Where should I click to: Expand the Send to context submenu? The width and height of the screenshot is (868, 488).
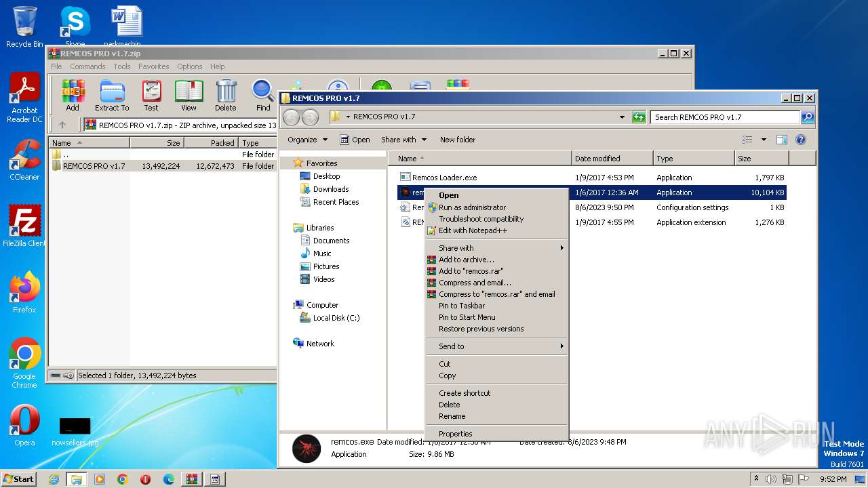tap(496, 346)
